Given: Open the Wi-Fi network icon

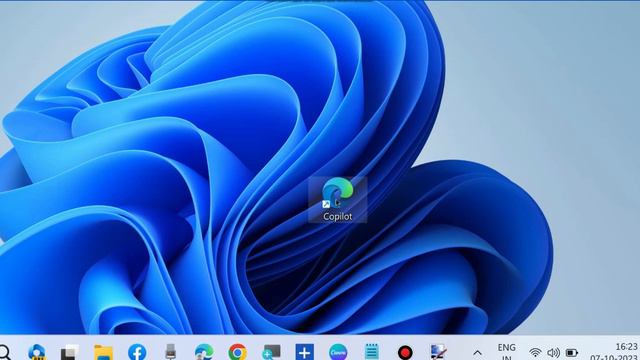Looking at the screenshot, I should click(x=535, y=352).
